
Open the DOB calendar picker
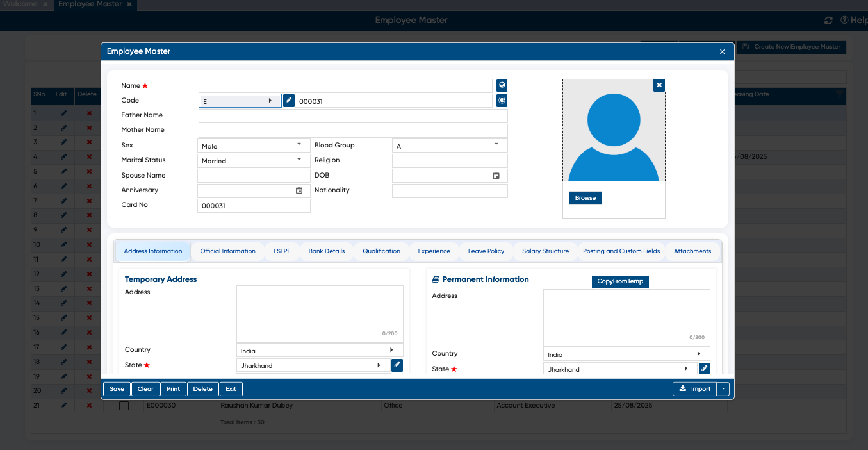point(496,176)
